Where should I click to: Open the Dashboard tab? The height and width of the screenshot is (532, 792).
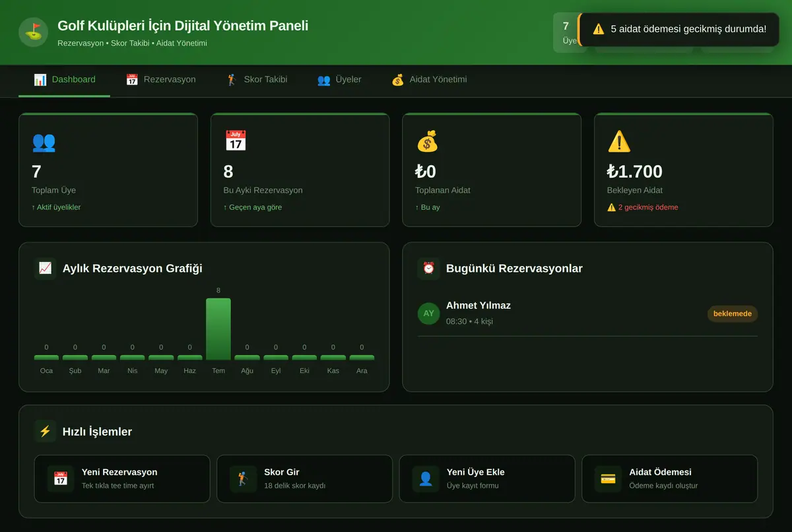64,80
